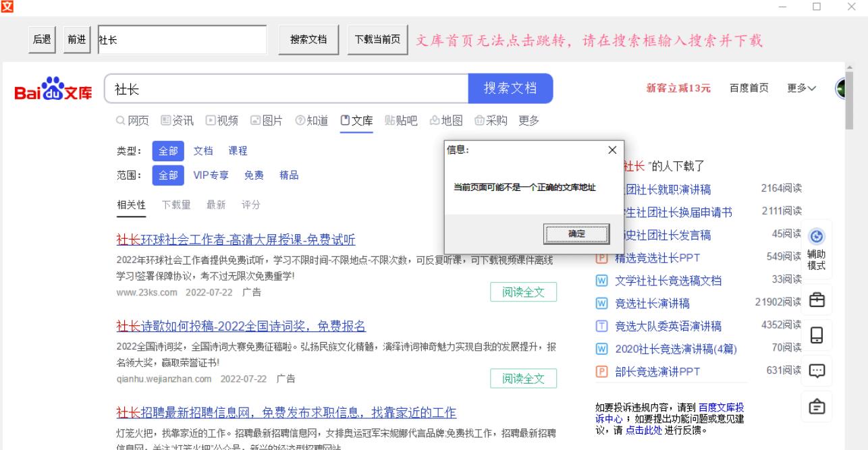Viewport: 868px width, 450px height.
Task: Open 竞选大队委英语演讲稿 document
Action: 668,327
